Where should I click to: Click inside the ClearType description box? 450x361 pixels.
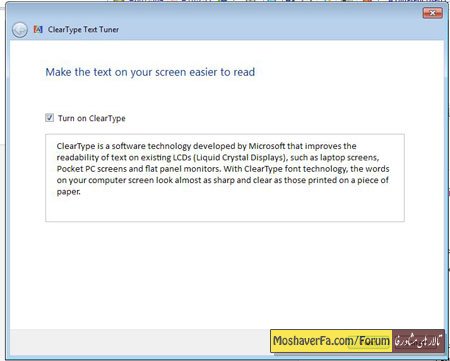225,178
